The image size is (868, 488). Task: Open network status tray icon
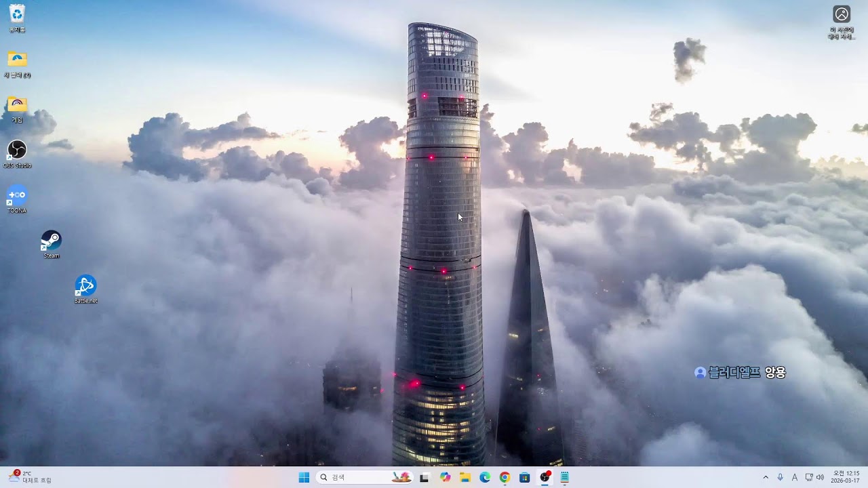tap(809, 477)
